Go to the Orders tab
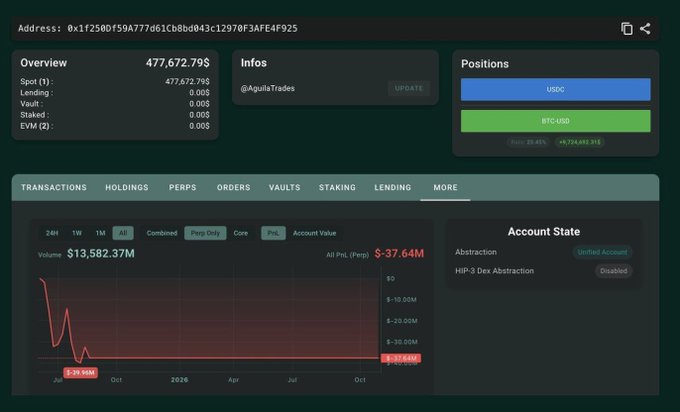This screenshot has width=680, height=412. 233,187
